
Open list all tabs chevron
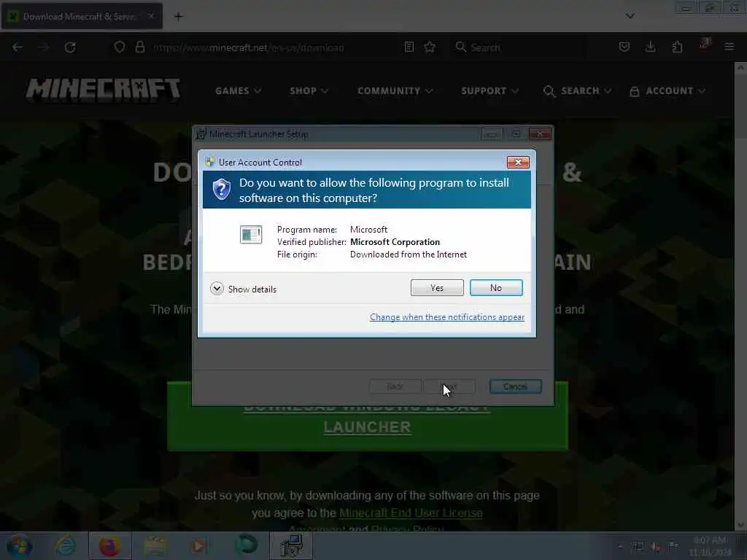point(630,16)
